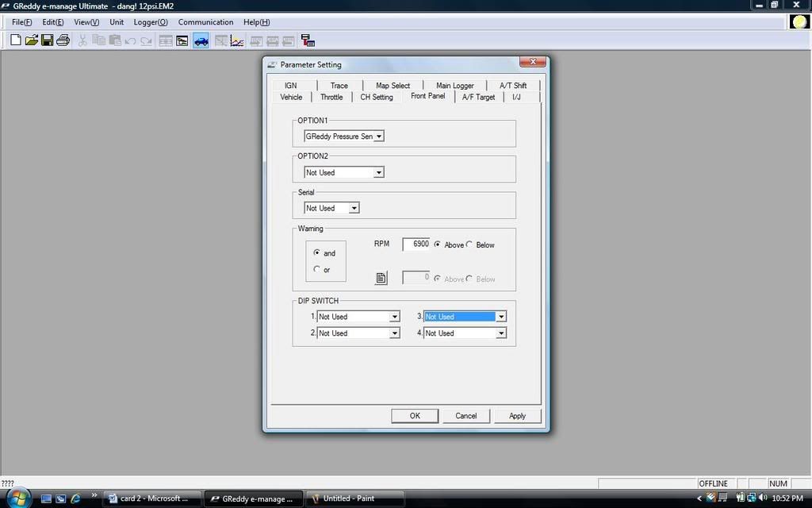
Task: Switch to the A/F Target tab
Action: click(478, 97)
